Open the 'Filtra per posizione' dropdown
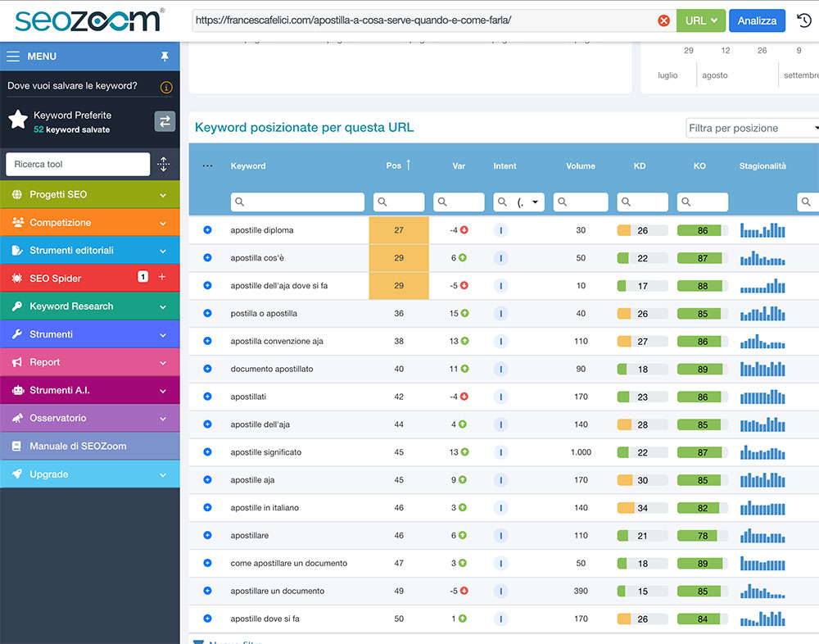The image size is (819, 644). tap(753, 128)
